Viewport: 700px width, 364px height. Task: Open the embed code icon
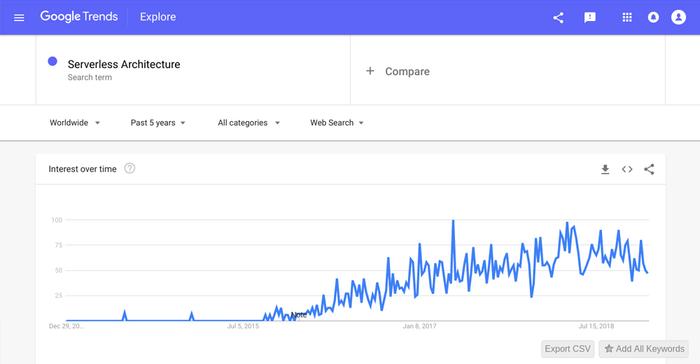pos(627,169)
